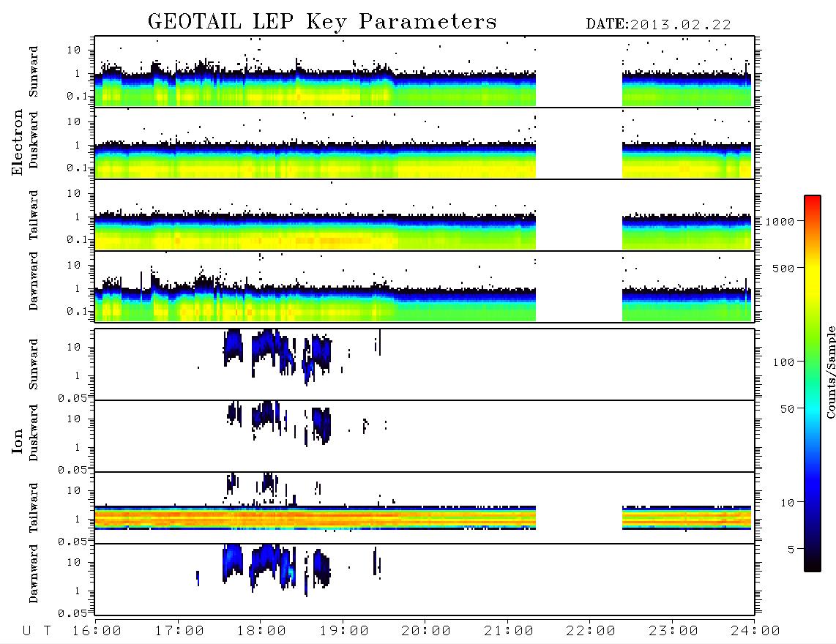Screen dimensions: 836x644
Task: Click the Electron Tailward spectrogram plot
Action: tap(425, 215)
